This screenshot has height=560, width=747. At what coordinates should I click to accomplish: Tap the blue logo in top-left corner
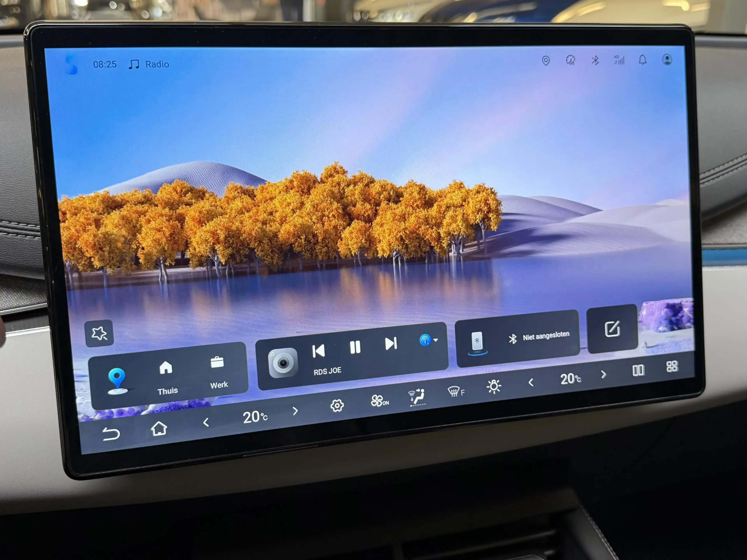[71, 65]
